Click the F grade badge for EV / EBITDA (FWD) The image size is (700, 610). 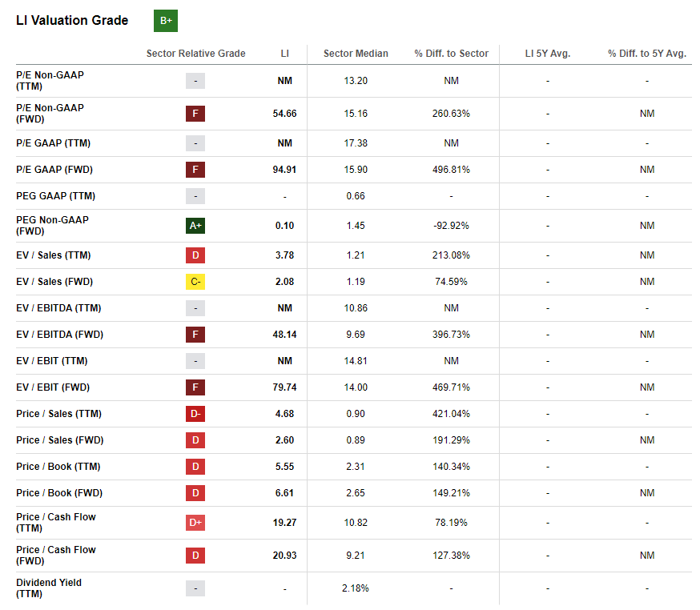195,335
